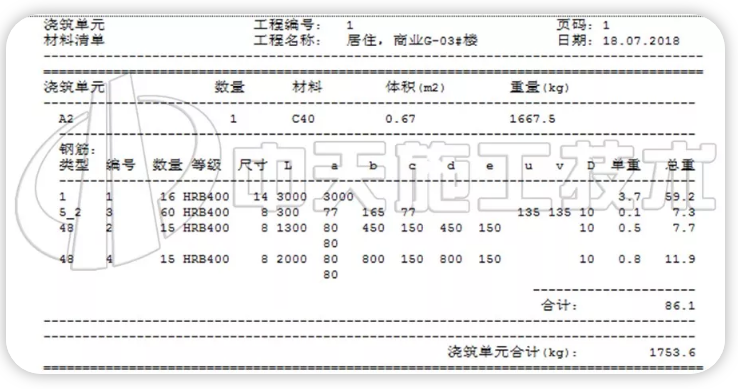The width and height of the screenshot is (738, 389).
Task: Click the 等级 column header
Action: pyautogui.click(x=206, y=165)
